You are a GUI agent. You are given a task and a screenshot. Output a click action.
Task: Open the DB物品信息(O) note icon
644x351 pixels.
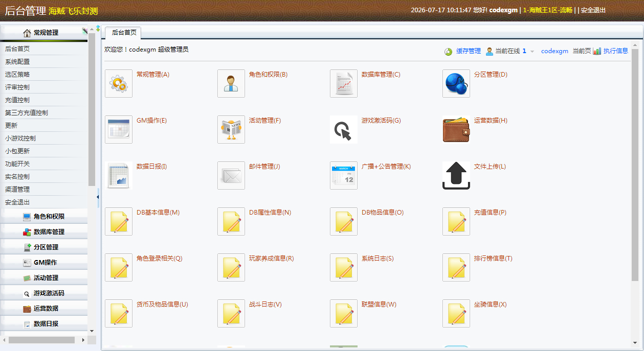coord(344,221)
